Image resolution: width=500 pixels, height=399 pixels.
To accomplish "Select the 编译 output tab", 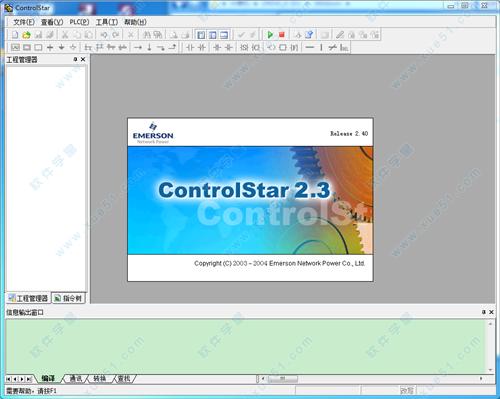I will tap(48, 379).
